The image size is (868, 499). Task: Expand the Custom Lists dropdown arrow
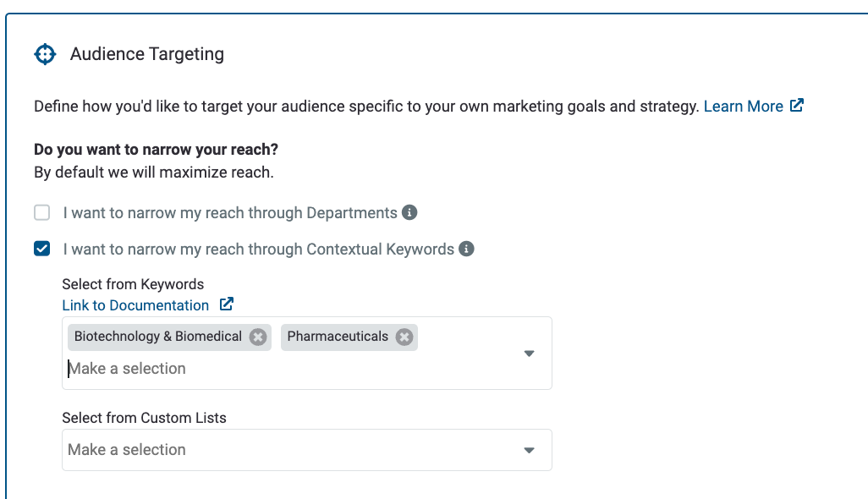pyautogui.click(x=530, y=450)
